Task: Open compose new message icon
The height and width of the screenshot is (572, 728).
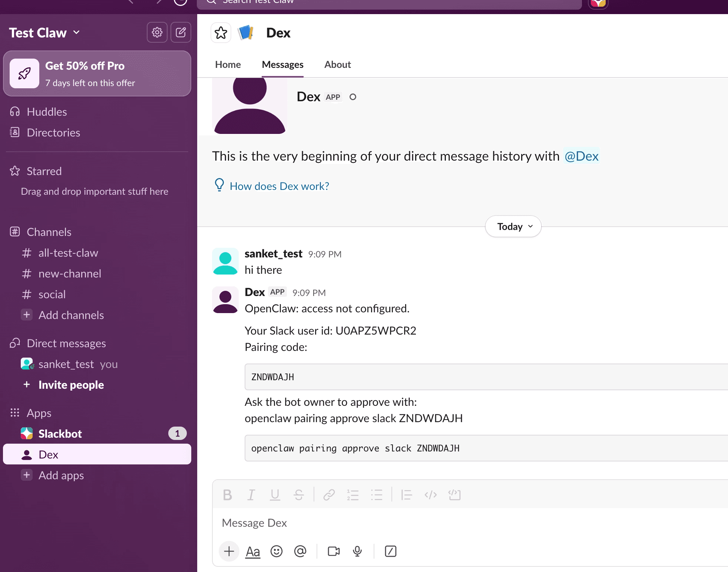Action: point(181,33)
